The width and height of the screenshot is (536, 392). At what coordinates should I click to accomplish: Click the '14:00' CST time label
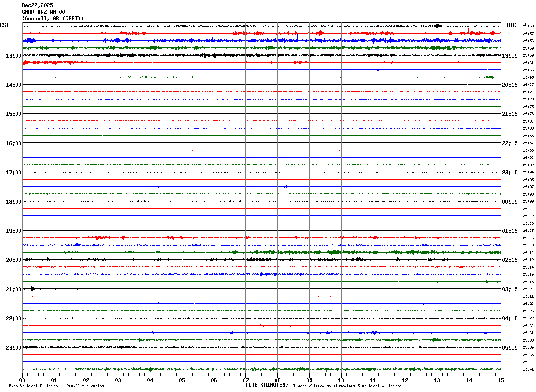13,85
